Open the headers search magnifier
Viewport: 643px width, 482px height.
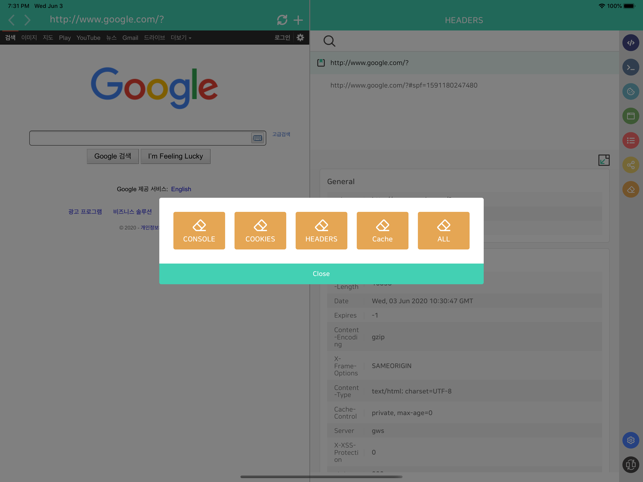pos(329,41)
